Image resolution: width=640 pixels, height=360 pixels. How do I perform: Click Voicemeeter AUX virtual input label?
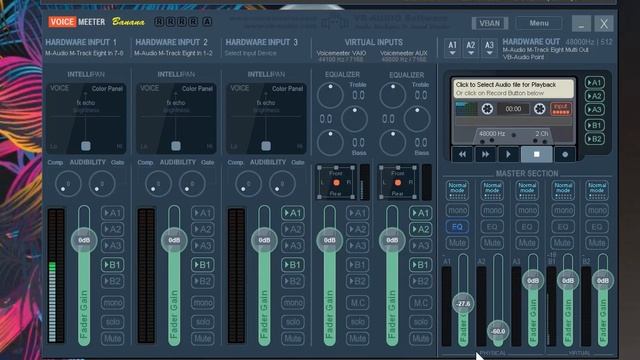pos(404,53)
